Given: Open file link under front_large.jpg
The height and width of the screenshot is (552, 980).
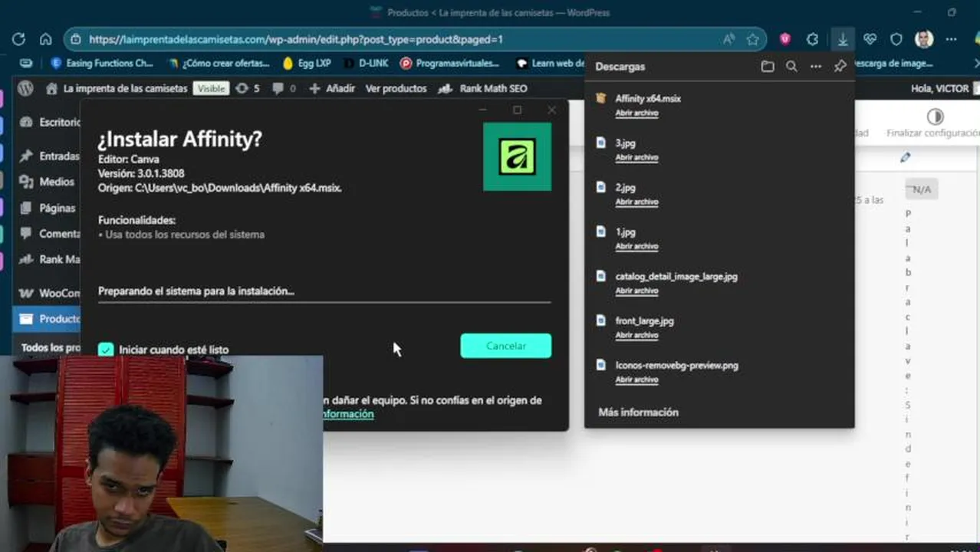Looking at the screenshot, I should (x=636, y=335).
